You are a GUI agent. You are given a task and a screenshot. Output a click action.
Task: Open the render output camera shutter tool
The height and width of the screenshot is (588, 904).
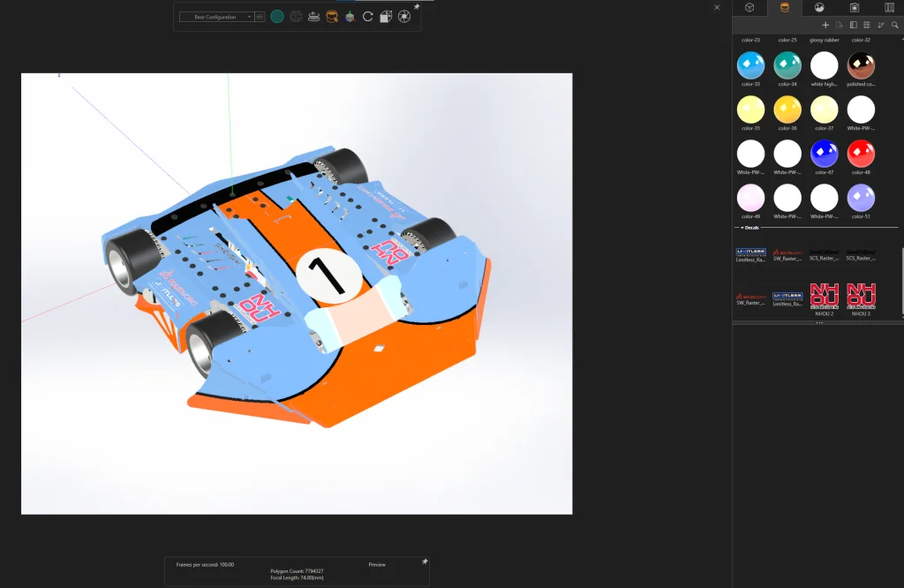click(403, 17)
